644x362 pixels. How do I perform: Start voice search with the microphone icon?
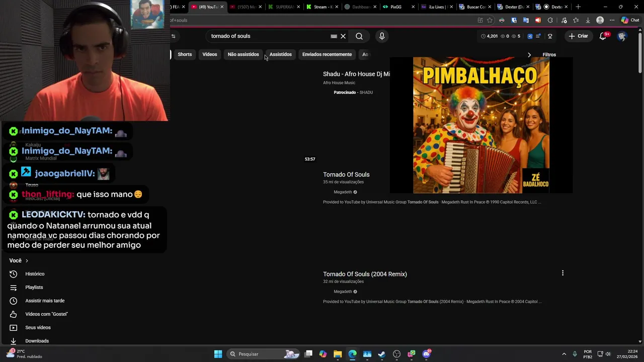pyautogui.click(x=382, y=36)
